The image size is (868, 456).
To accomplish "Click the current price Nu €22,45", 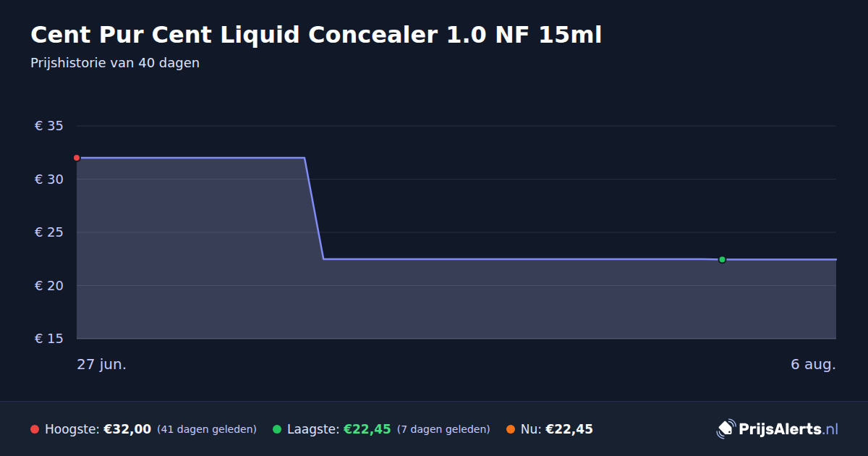I will click(557, 429).
